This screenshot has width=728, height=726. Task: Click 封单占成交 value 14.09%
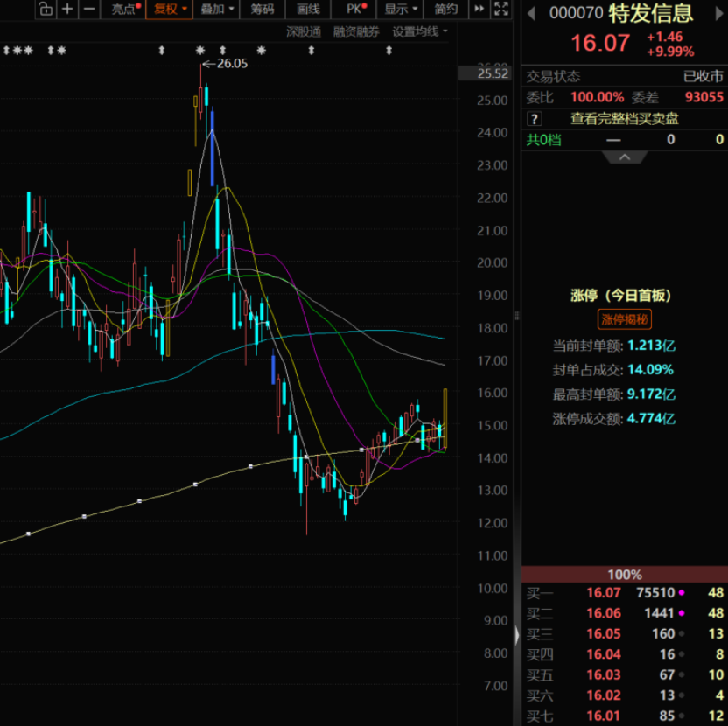pyautogui.click(x=650, y=370)
